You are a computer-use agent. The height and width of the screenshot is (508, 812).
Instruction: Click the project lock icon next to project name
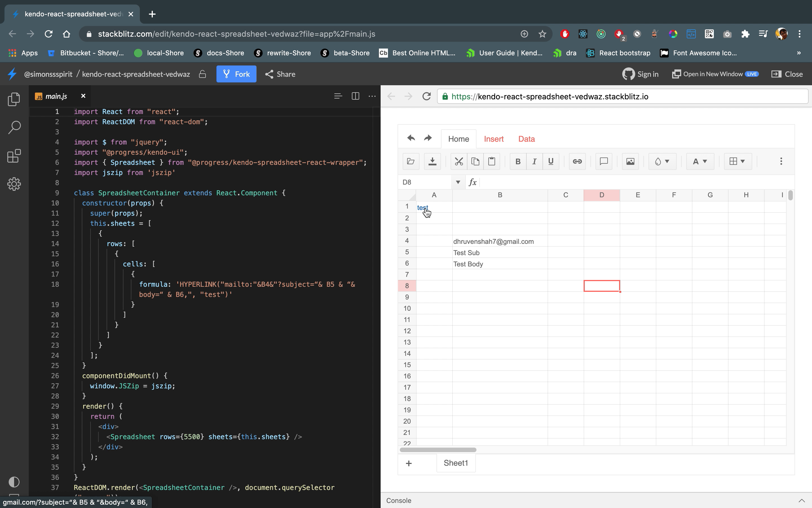pyautogui.click(x=202, y=74)
